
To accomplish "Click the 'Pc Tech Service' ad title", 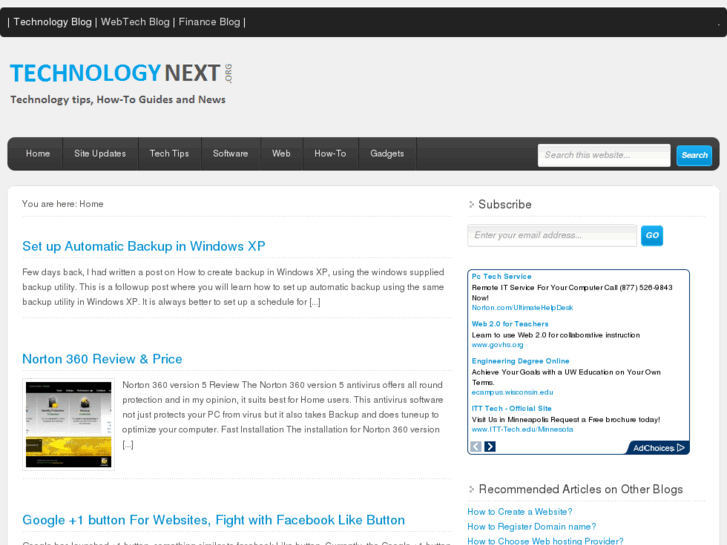I will pyautogui.click(x=502, y=276).
